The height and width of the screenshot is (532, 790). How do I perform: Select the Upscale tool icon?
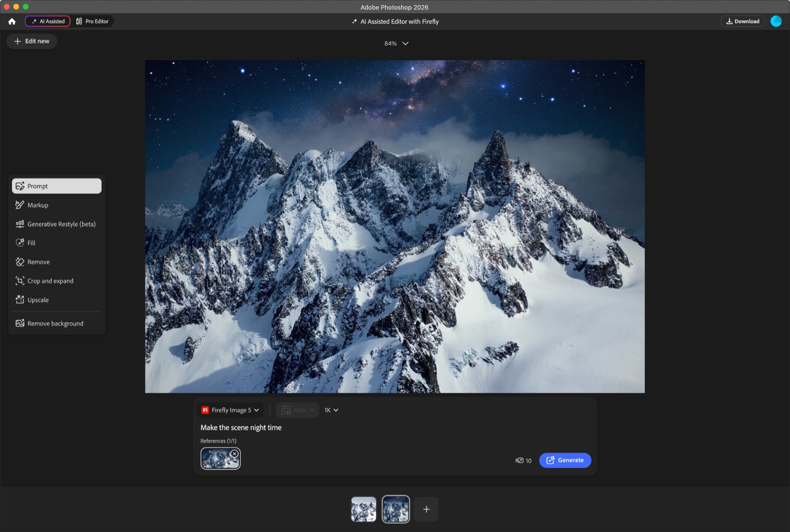(x=20, y=300)
